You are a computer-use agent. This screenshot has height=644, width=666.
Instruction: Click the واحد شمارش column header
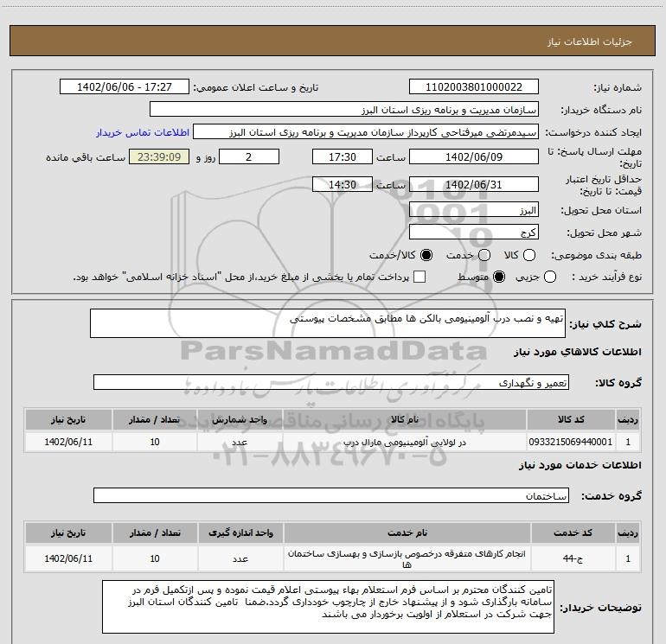click(240, 419)
